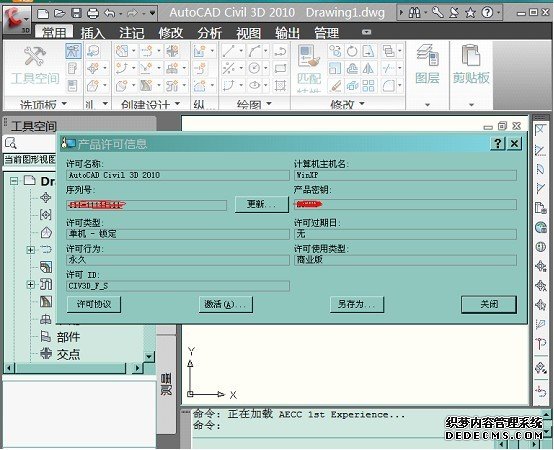This screenshot has width=554, height=450.
Task: Toggle ribbon minimize button after 管理 tab
Action: pos(367,32)
